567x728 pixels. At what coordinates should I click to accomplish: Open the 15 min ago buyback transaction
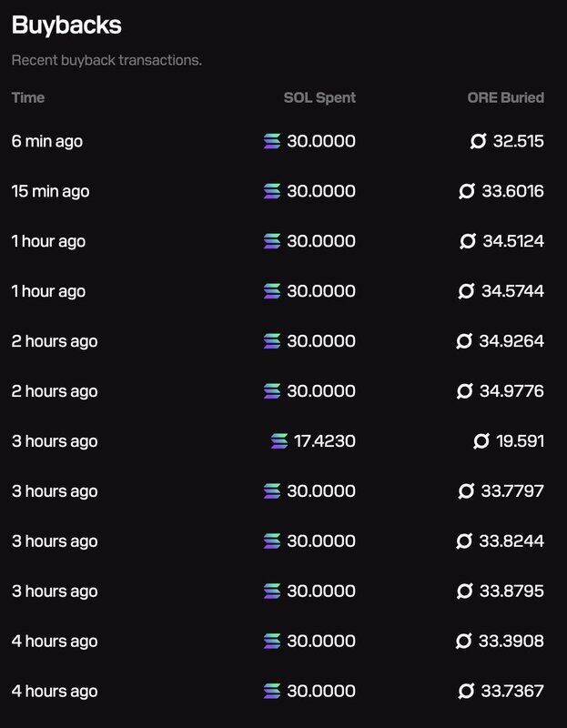click(x=51, y=191)
